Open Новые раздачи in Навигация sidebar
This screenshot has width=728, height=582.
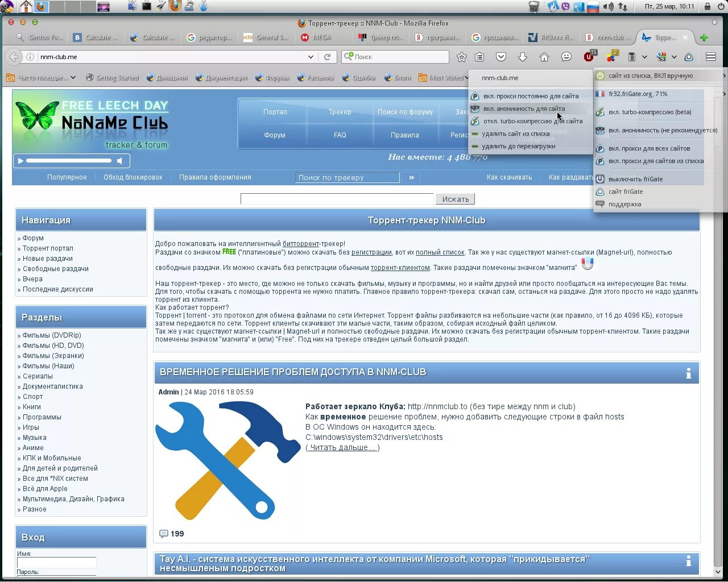[x=48, y=259]
